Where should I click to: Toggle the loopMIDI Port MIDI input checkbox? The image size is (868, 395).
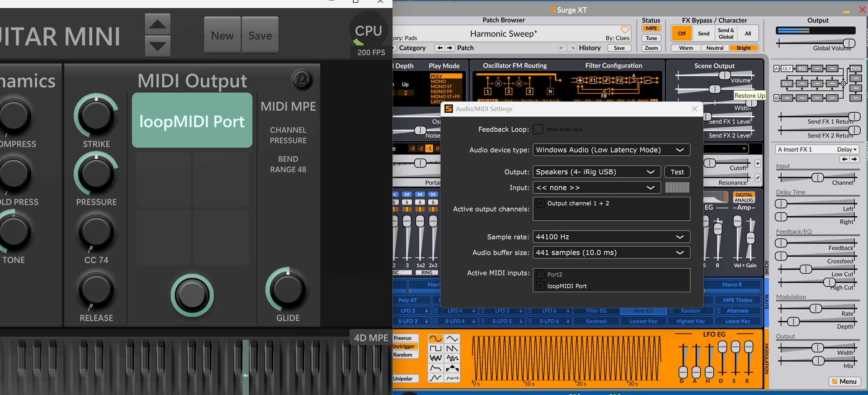coord(540,286)
